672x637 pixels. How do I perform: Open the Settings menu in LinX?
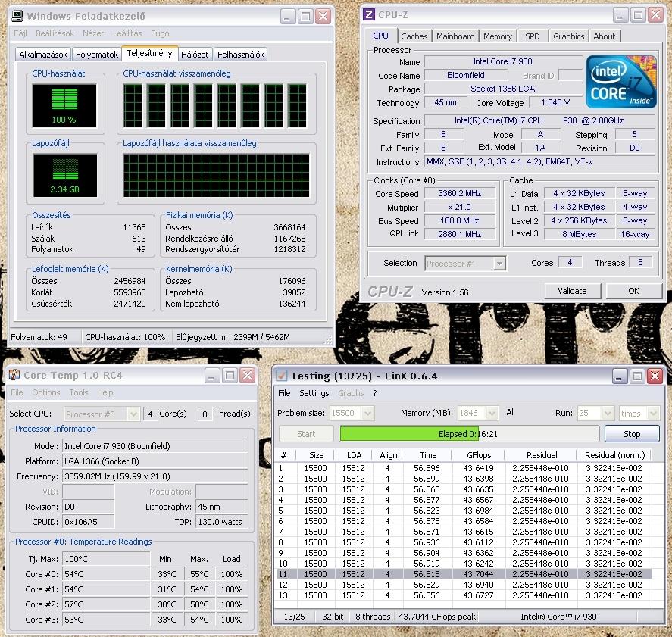point(314,393)
